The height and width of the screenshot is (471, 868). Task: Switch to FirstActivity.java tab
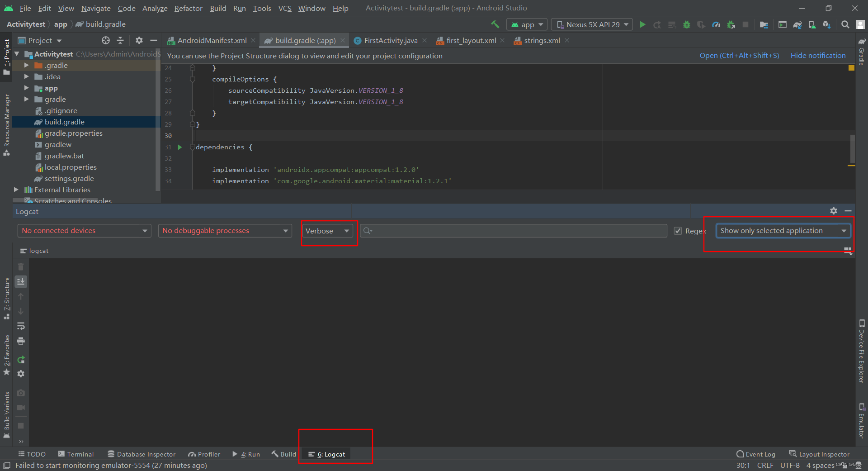tap(391, 40)
